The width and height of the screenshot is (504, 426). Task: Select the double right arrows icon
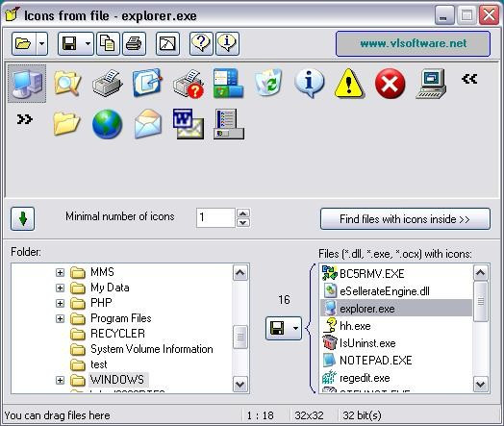tap(25, 119)
